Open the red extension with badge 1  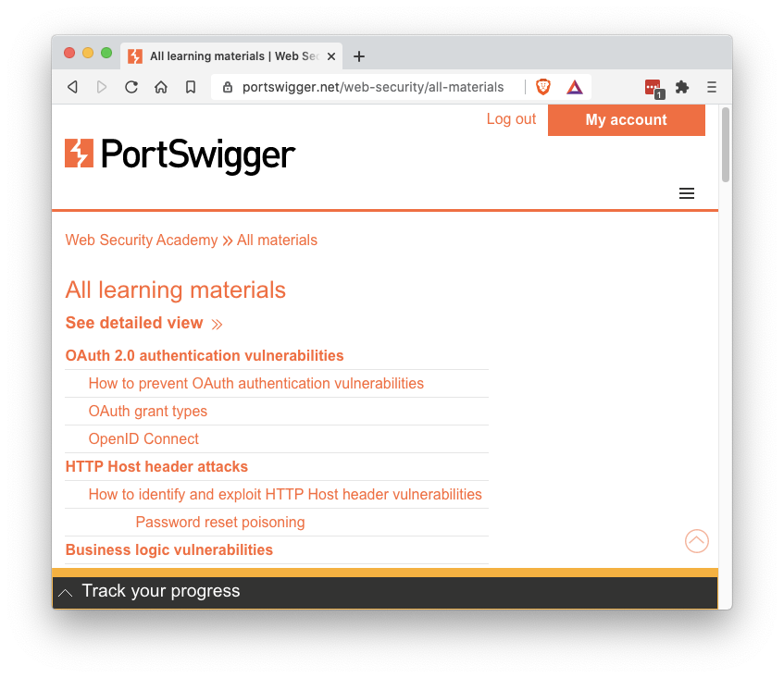point(654,89)
